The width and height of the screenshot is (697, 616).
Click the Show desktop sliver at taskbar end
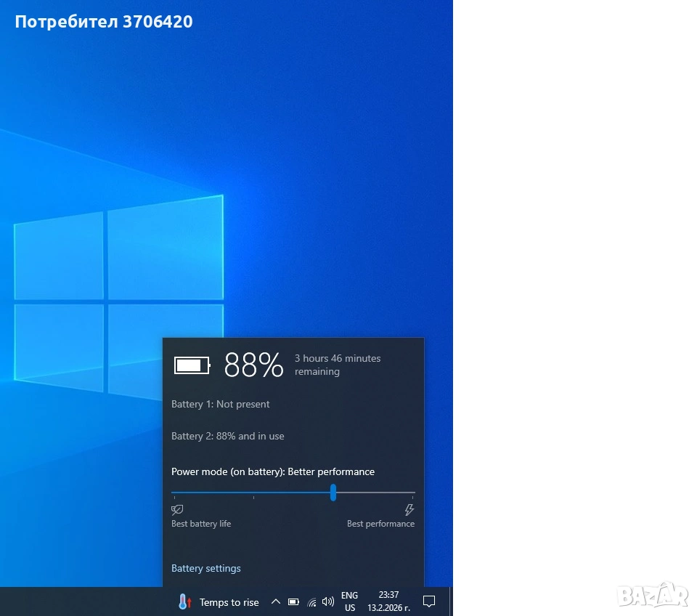coord(451,601)
